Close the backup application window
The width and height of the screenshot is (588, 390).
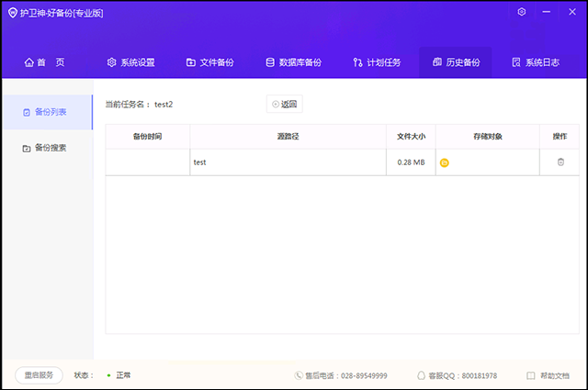pyautogui.click(x=572, y=12)
